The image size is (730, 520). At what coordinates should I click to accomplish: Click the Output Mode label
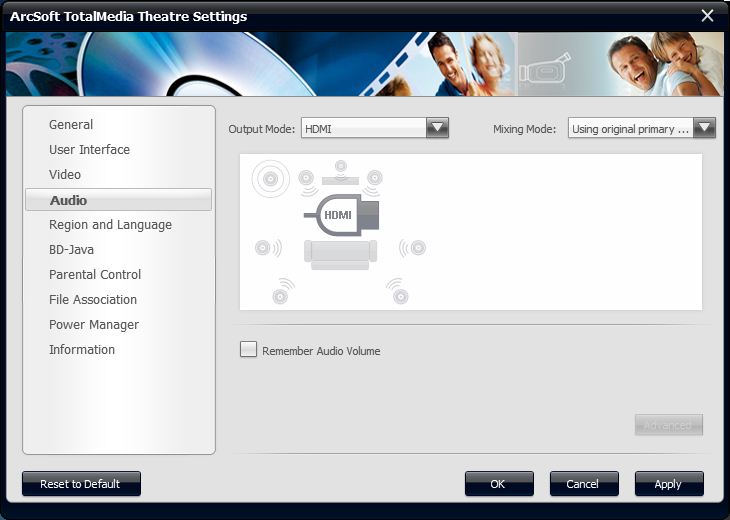coord(262,129)
